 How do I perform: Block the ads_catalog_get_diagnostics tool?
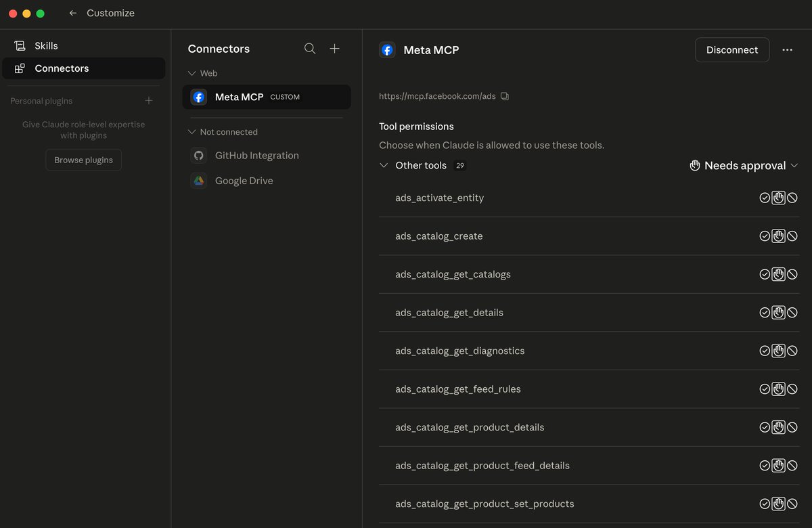pos(792,351)
